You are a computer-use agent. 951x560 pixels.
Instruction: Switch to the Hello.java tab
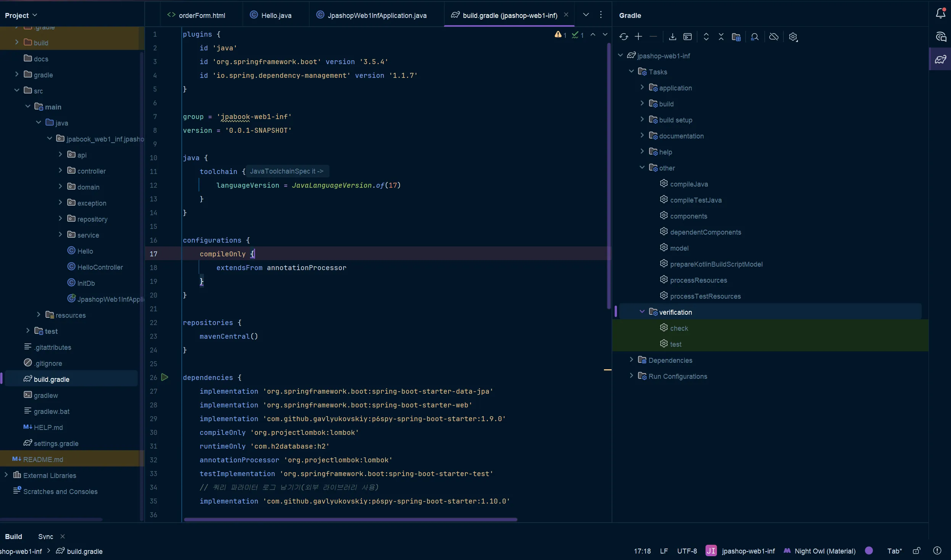[276, 15]
